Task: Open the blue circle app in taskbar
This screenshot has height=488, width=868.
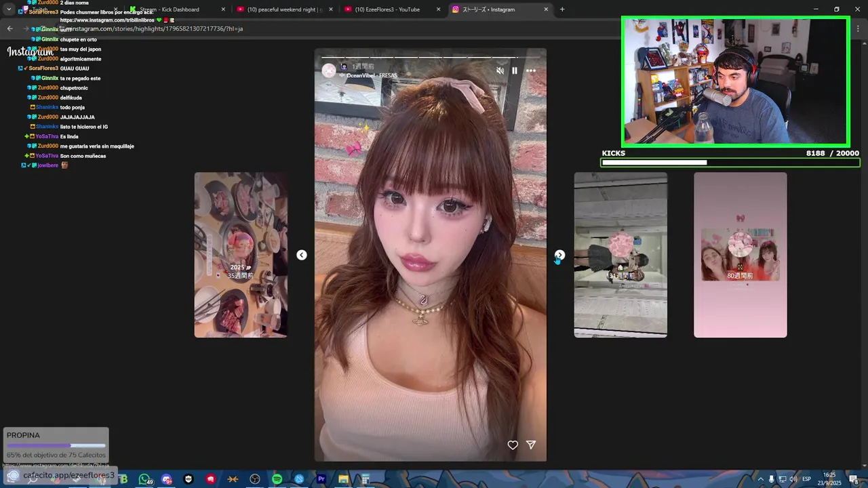Action: point(299,479)
